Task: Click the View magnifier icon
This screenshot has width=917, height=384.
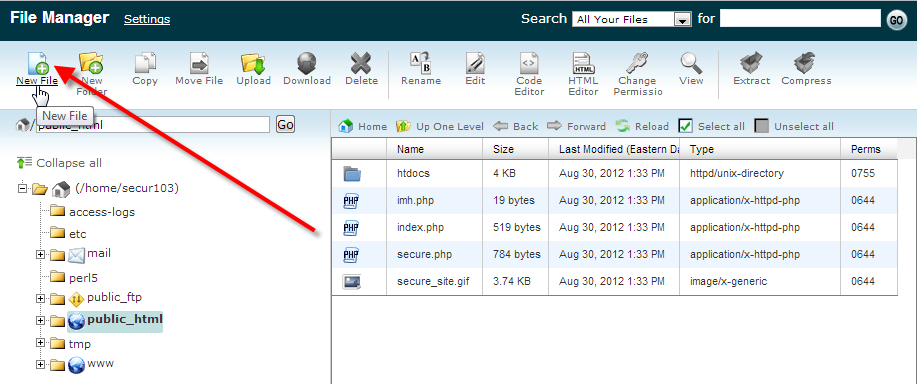Action: (691, 63)
